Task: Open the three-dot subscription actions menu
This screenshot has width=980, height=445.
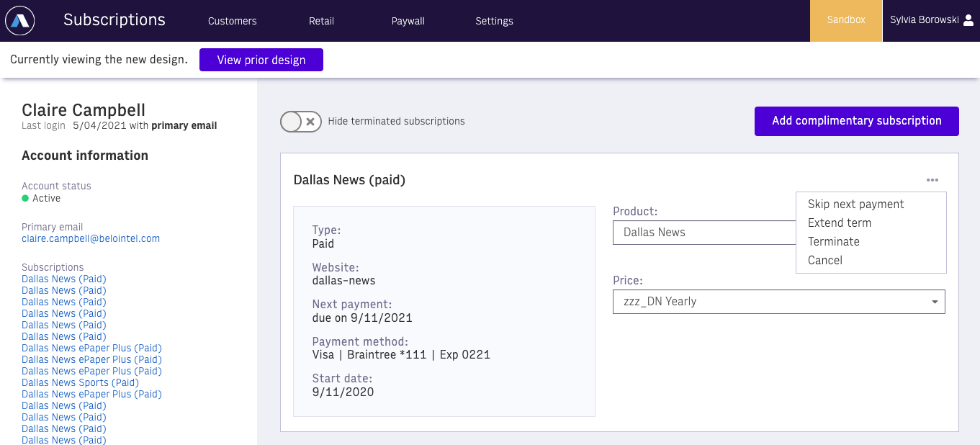Action: pyautogui.click(x=932, y=180)
